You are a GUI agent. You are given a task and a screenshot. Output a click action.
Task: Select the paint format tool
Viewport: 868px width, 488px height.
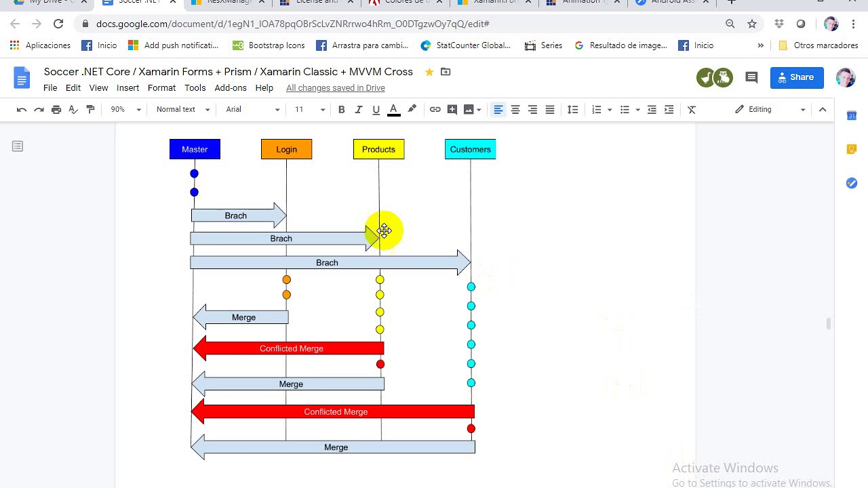pyautogui.click(x=90, y=109)
